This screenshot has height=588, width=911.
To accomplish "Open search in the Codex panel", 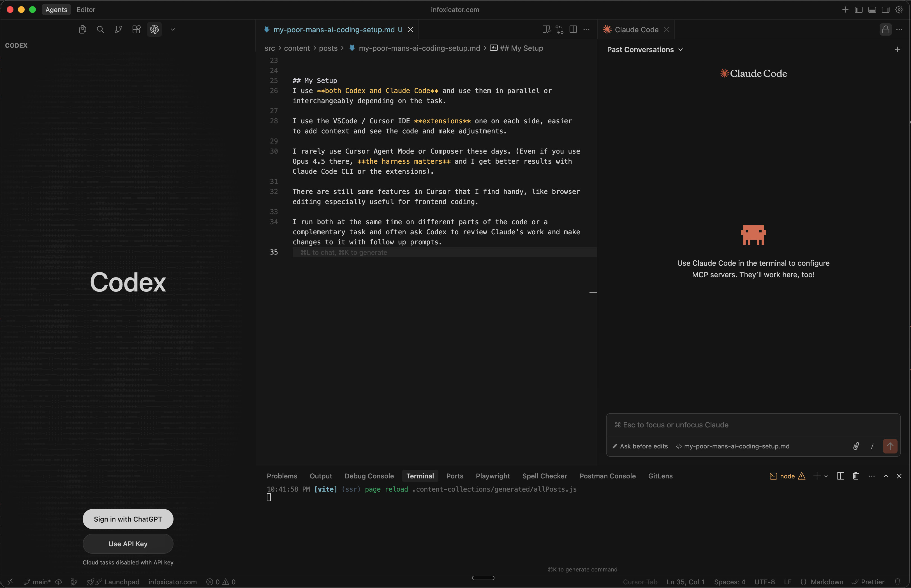I will [x=100, y=29].
